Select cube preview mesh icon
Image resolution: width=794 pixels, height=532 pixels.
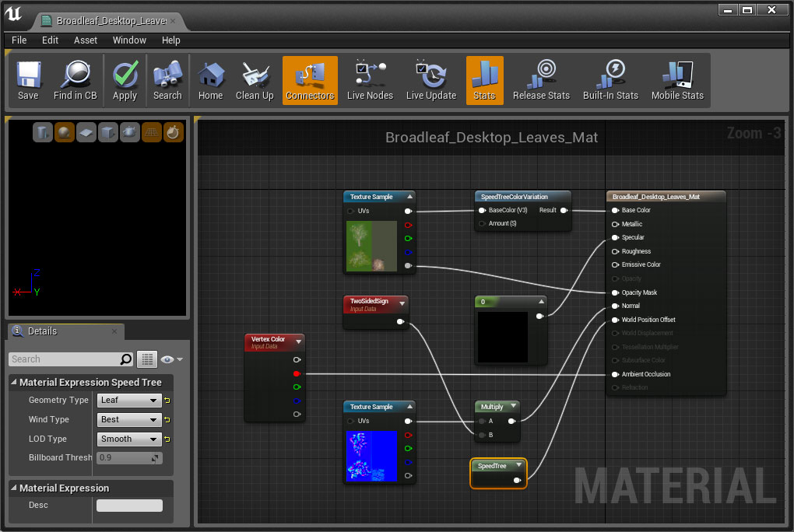pyautogui.click(x=108, y=133)
